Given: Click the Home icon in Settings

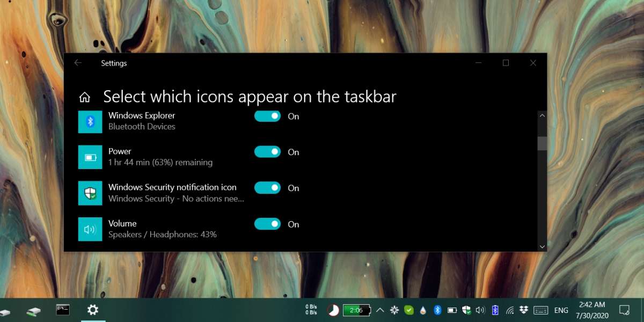Looking at the screenshot, I should click(x=84, y=97).
